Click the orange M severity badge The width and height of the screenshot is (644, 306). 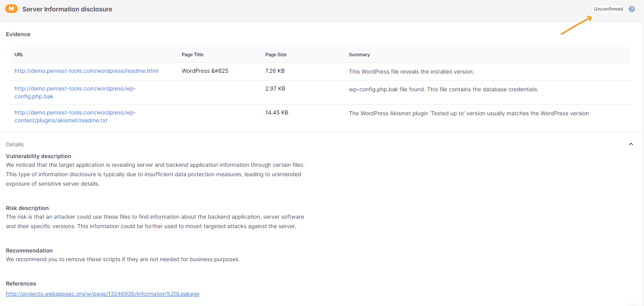11,9
